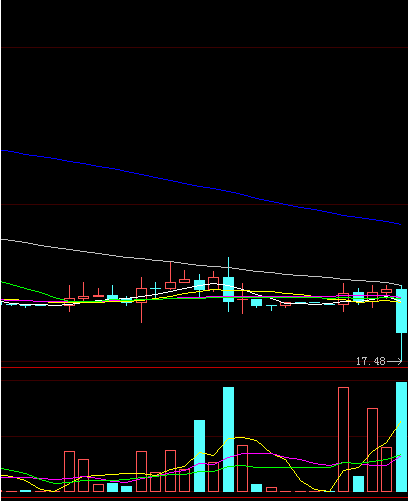Select the large cyan candlestick at far right
This screenshot has height=501, width=408.
pos(401,311)
